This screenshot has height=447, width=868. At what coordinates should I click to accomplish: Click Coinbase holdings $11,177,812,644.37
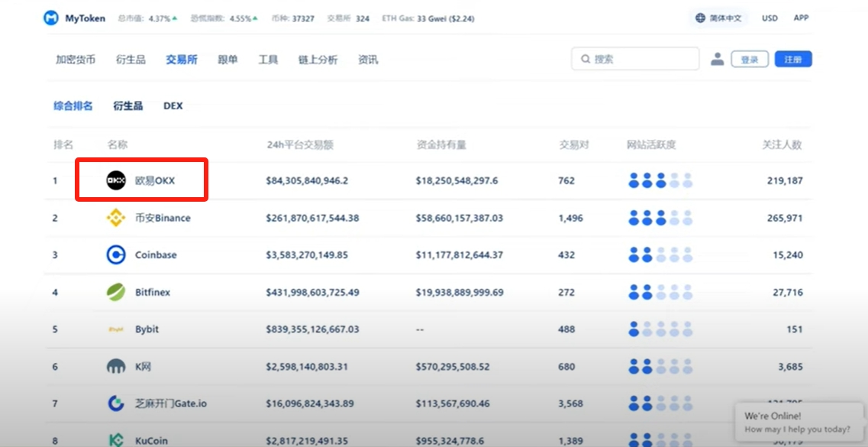tap(460, 255)
